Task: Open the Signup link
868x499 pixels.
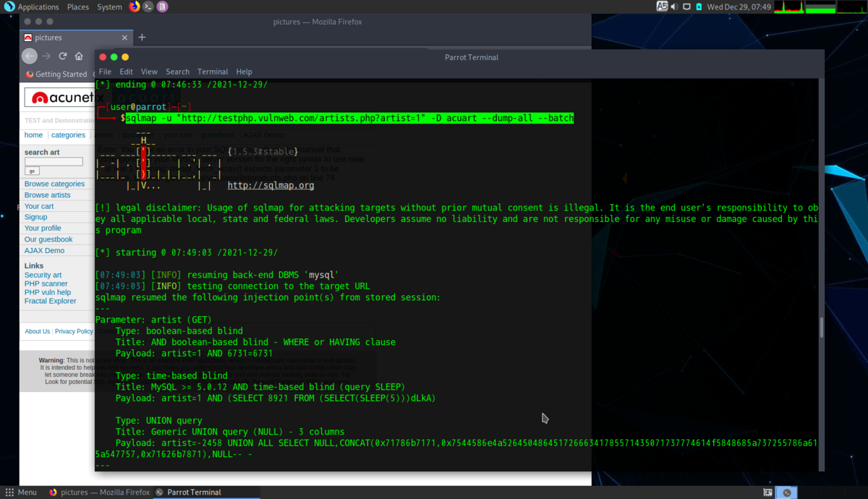Action: (35, 217)
